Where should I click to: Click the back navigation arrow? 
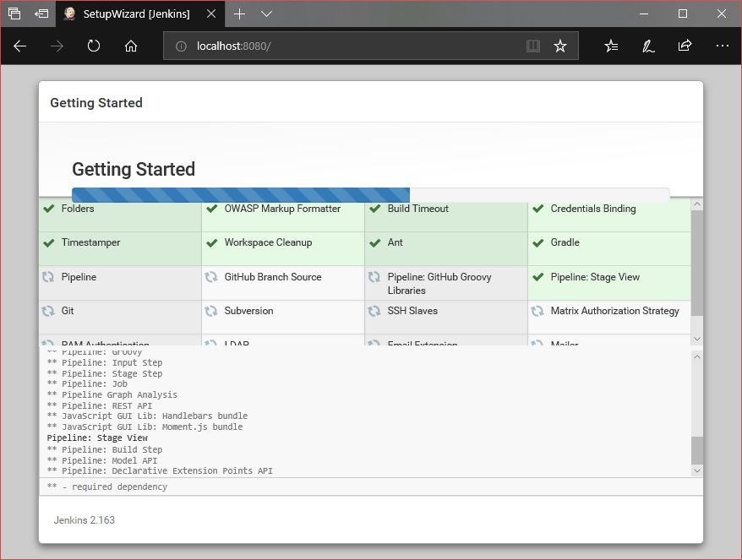pos(20,46)
